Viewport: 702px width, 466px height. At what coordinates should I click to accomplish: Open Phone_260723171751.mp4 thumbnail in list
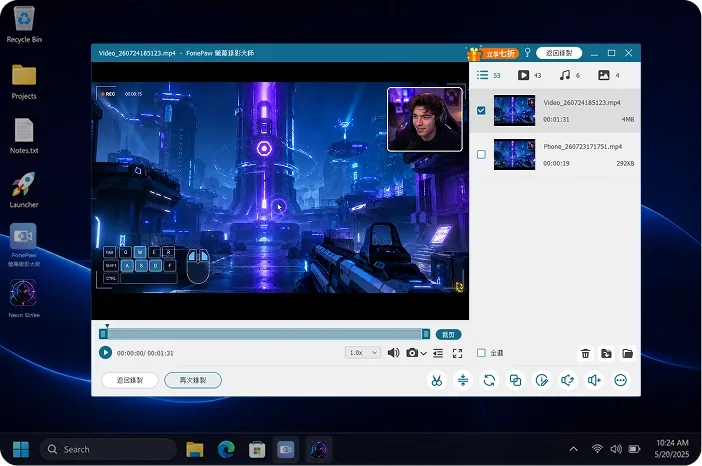pos(514,154)
